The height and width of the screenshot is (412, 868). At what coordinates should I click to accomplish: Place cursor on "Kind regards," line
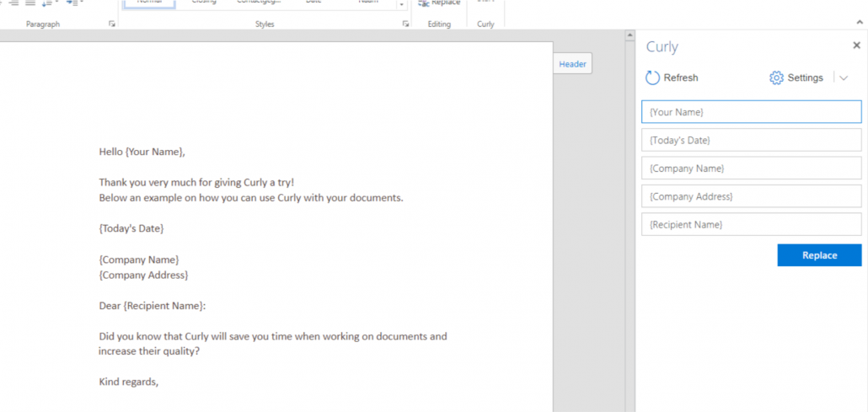(x=129, y=382)
